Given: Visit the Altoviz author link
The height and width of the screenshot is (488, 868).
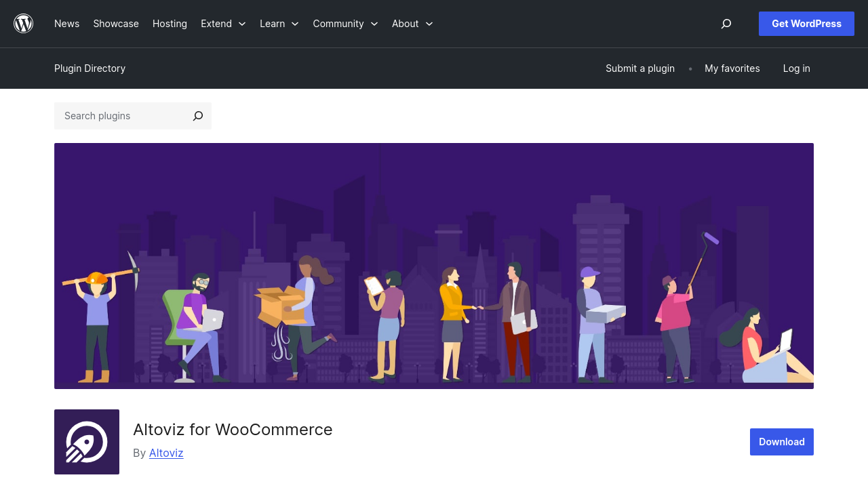Looking at the screenshot, I should tap(166, 453).
